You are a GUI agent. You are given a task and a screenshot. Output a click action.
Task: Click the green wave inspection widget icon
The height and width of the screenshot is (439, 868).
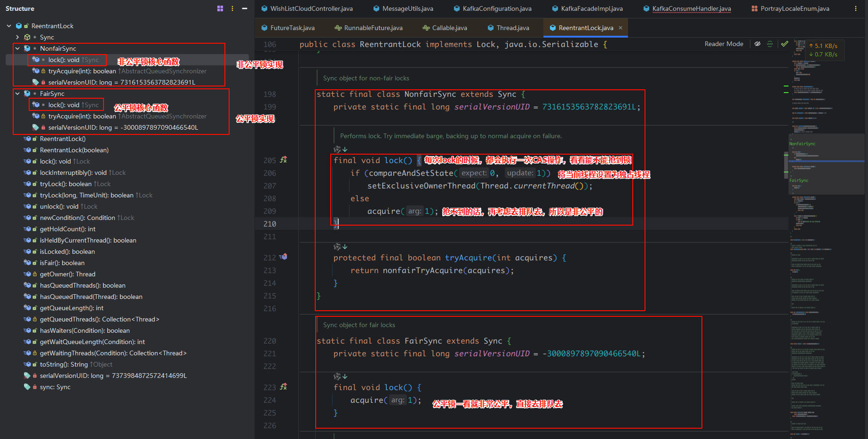[770, 44]
